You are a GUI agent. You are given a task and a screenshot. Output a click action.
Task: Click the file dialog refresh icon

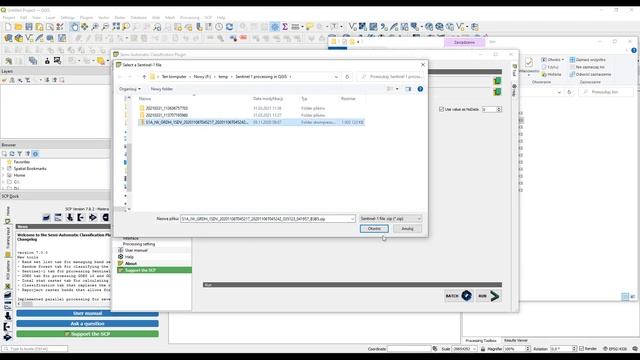(347, 77)
